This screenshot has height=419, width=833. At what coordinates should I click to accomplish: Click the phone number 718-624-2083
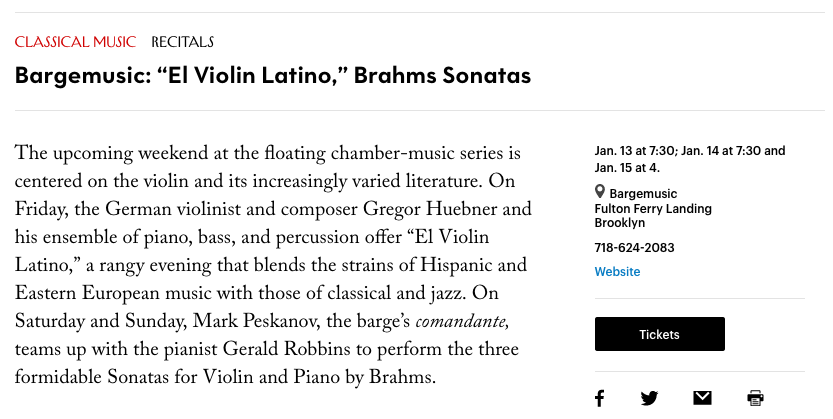(634, 248)
